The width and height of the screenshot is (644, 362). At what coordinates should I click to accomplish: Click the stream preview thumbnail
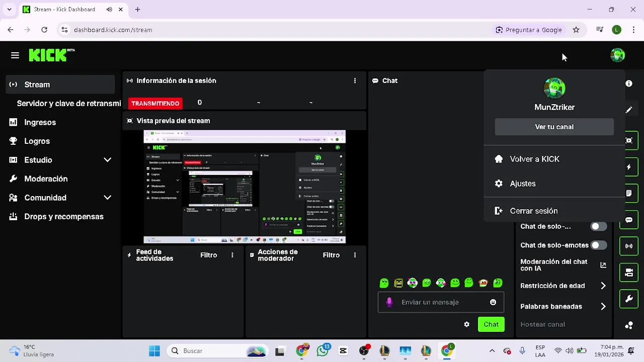pos(245,187)
